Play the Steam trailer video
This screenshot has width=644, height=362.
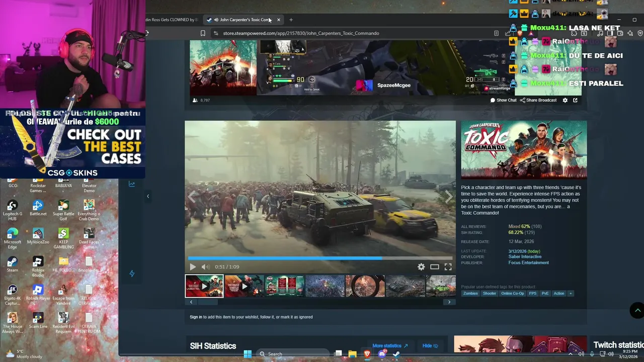pos(192,267)
